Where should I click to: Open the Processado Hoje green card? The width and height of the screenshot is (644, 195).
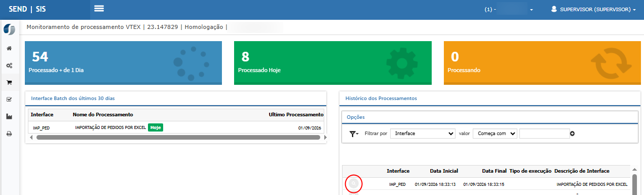tap(333, 62)
